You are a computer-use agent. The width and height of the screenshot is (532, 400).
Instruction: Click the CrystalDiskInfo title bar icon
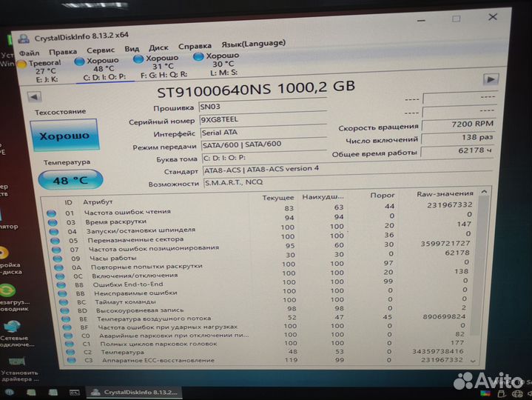coord(24,39)
